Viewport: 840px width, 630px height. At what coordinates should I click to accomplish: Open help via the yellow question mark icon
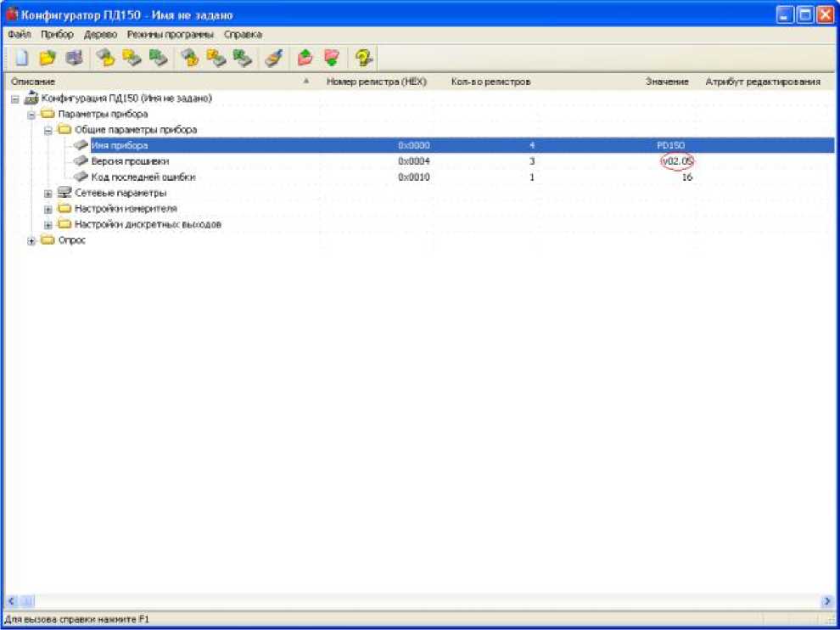tap(364, 58)
